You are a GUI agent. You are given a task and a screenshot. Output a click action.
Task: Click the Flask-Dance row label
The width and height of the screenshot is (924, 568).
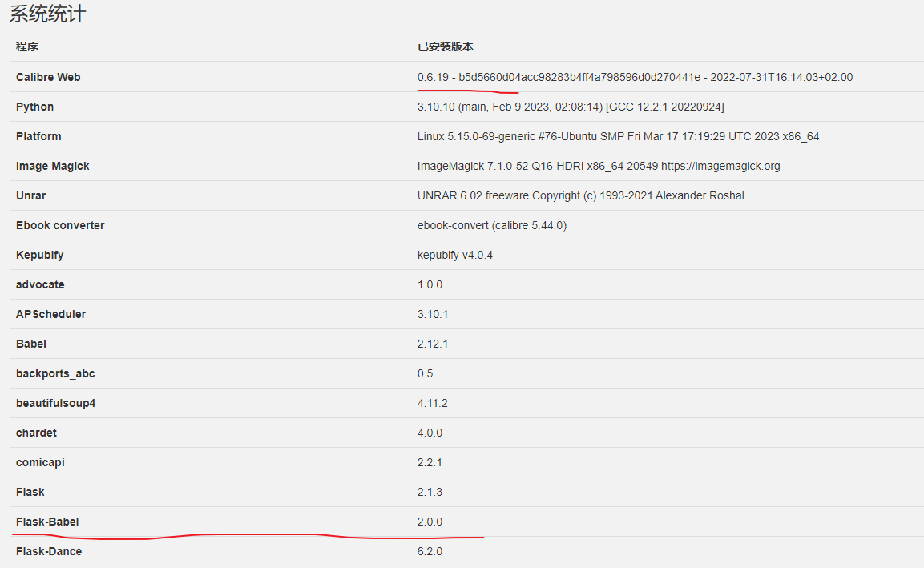[49, 551]
